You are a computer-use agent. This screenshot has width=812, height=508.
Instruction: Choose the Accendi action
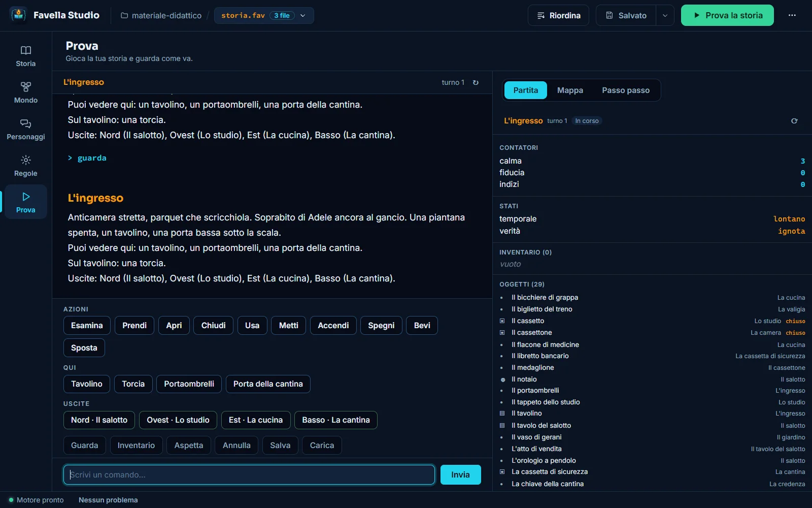click(x=333, y=325)
